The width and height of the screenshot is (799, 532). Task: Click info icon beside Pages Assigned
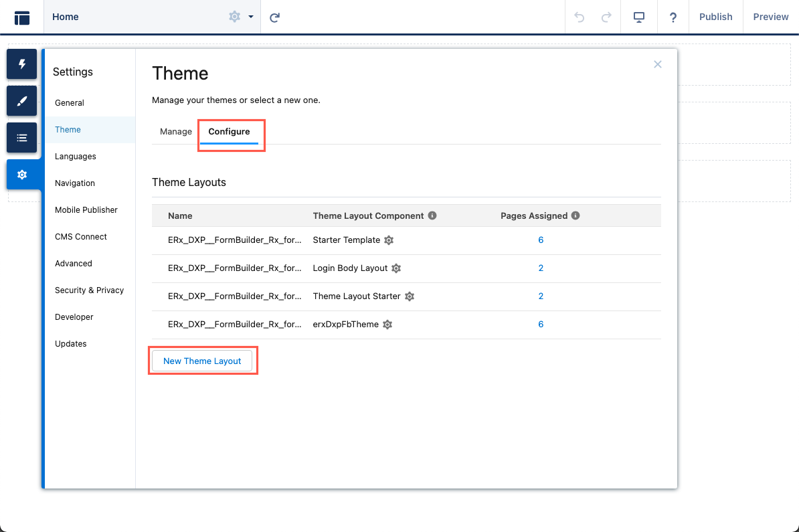575,216
